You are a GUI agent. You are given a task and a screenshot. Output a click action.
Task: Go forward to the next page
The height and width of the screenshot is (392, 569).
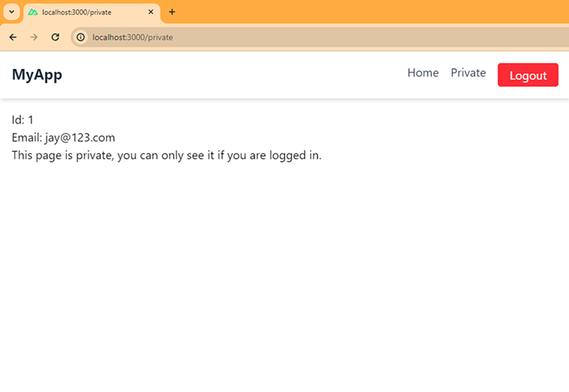pyautogui.click(x=34, y=37)
